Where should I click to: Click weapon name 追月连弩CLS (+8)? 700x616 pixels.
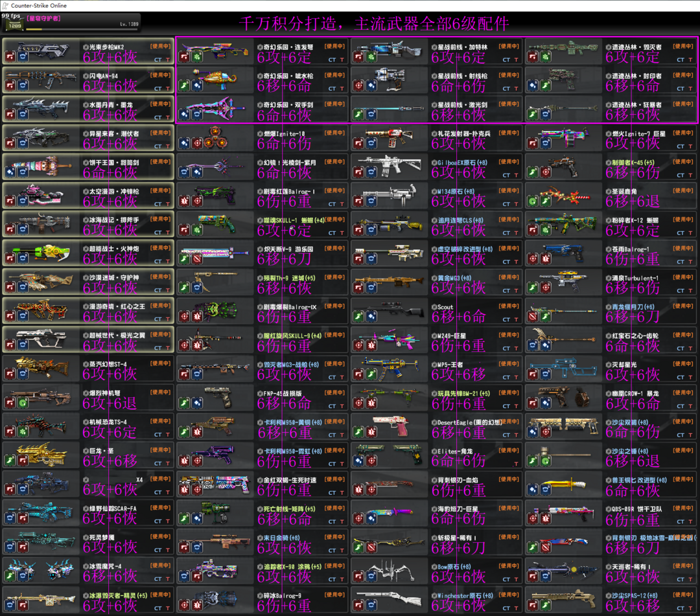pyautogui.click(x=460, y=220)
